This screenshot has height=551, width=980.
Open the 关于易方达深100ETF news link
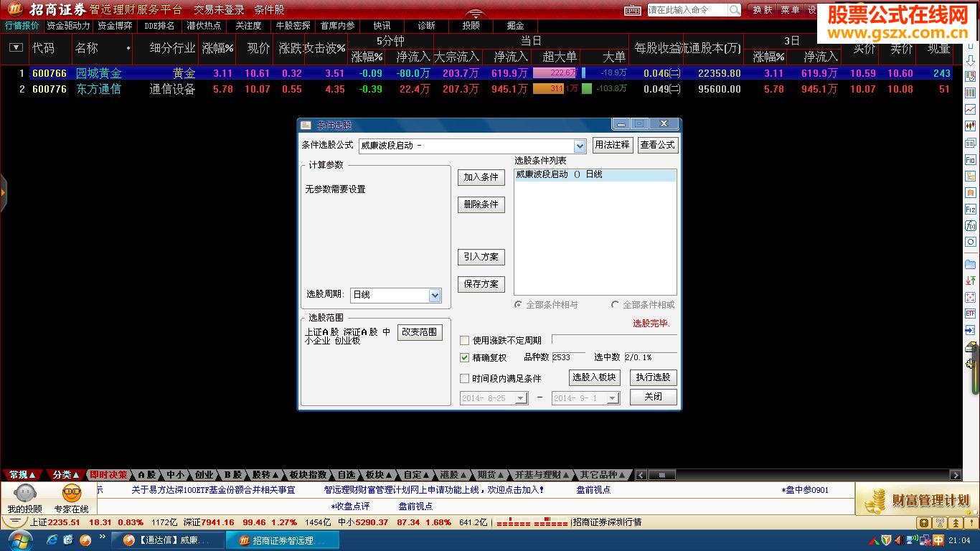(x=213, y=490)
